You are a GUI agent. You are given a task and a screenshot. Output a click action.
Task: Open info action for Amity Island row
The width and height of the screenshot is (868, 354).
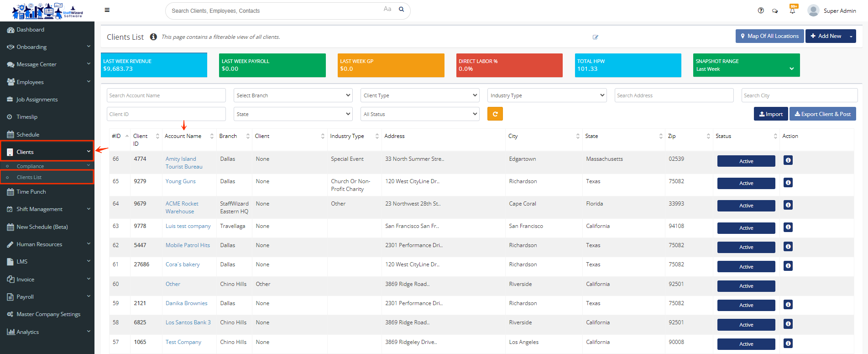pos(788,160)
